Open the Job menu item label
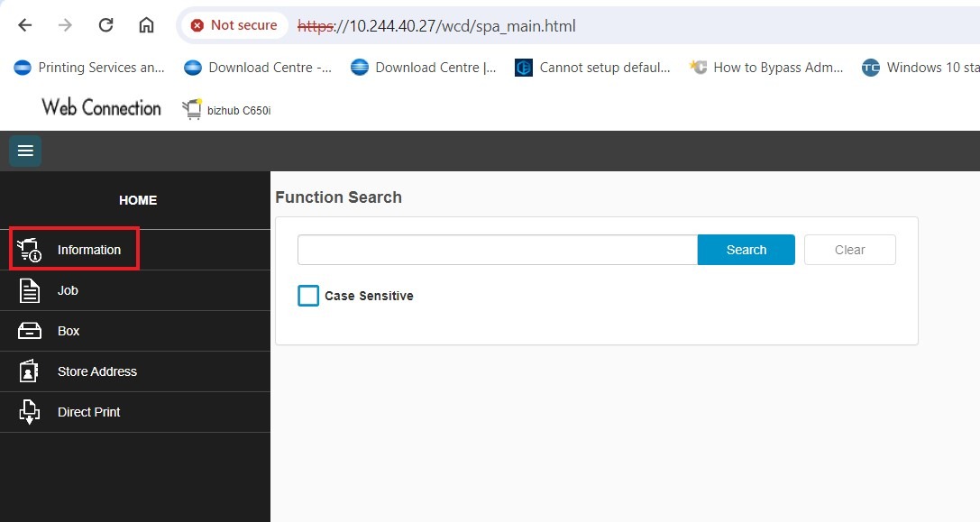The image size is (980, 522). coord(68,290)
